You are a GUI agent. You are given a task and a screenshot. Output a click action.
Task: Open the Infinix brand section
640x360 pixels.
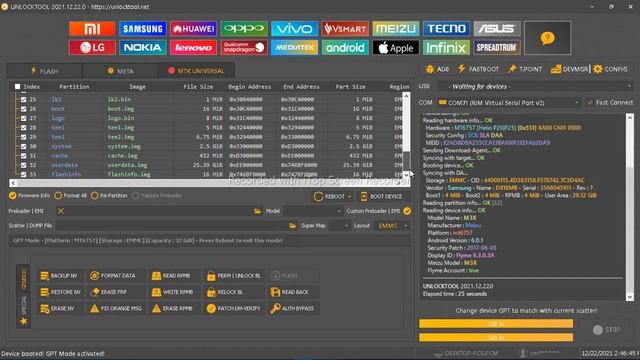coord(446,47)
